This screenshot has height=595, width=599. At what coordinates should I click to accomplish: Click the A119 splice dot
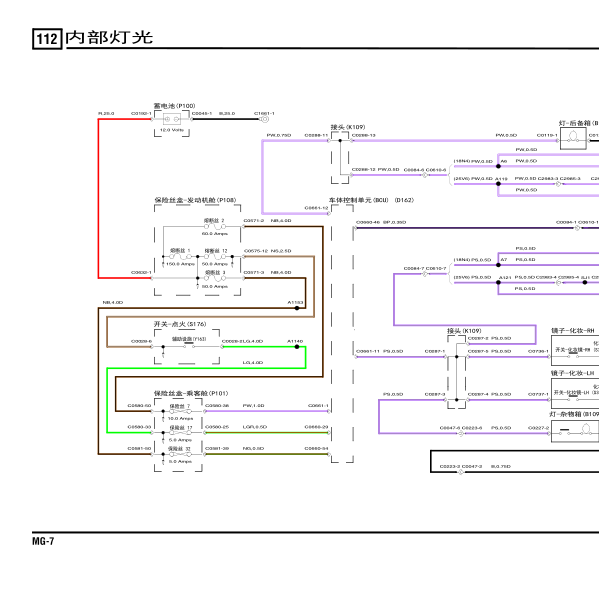pos(498,184)
